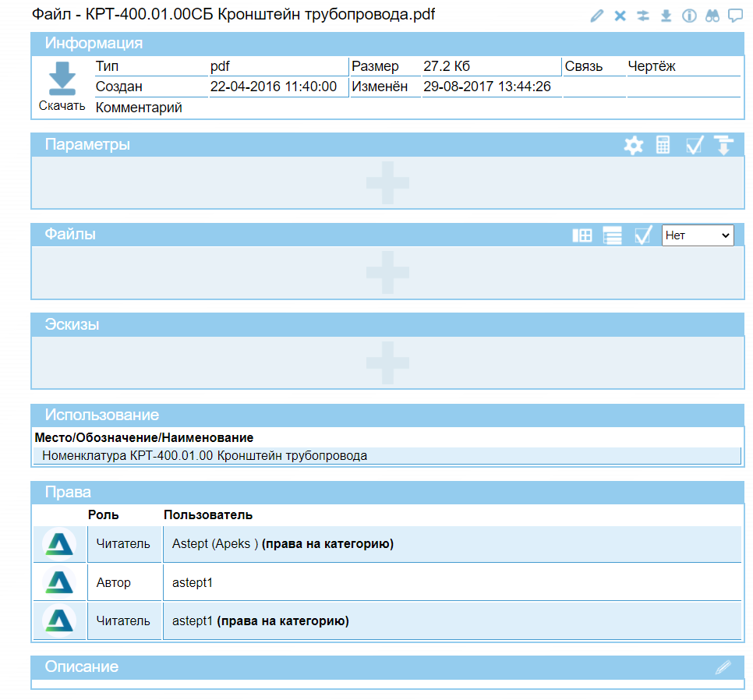The height and width of the screenshot is (700, 753).
Task: Switch Файлы to list view
Action: (612, 235)
